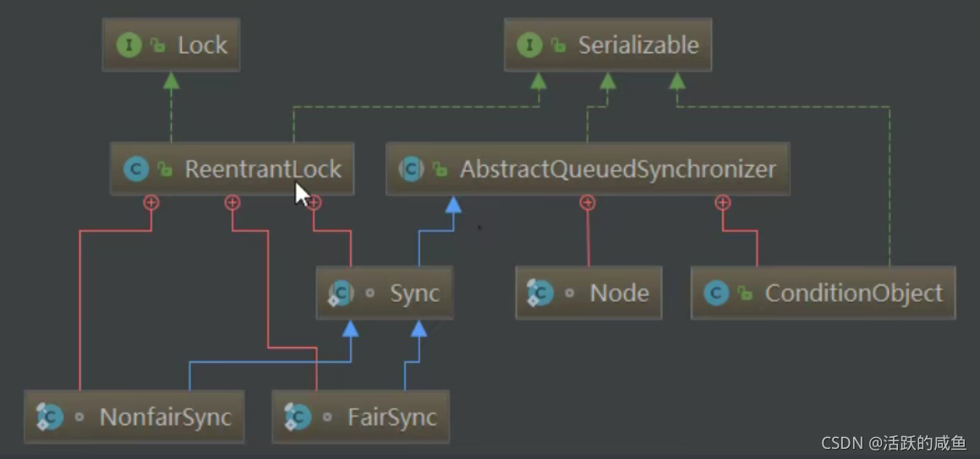Click the package-private dot icon next to NonfairSync
This screenshot has width=980, height=459.
click(x=79, y=417)
